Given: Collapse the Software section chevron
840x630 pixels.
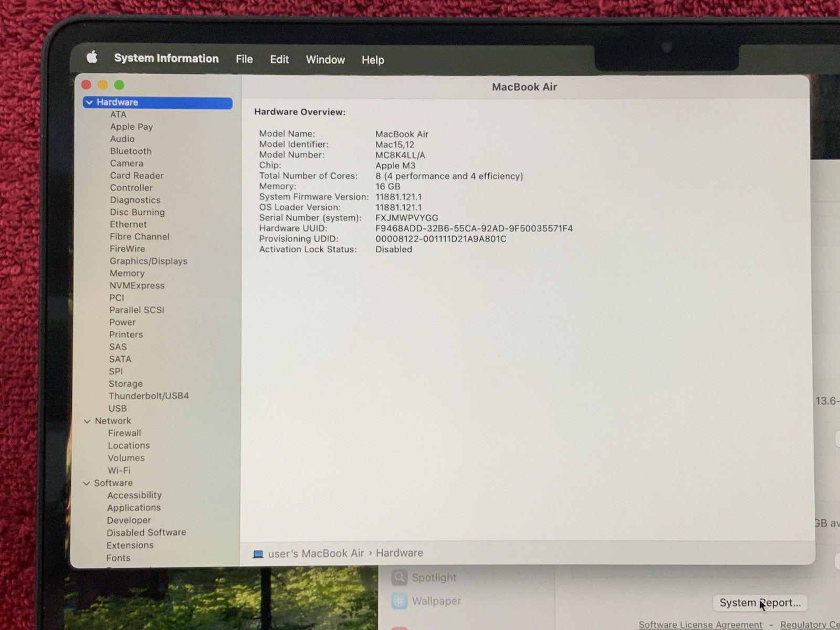Looking at the screenshot, I should pyautogui.click(x=87, y=483).
